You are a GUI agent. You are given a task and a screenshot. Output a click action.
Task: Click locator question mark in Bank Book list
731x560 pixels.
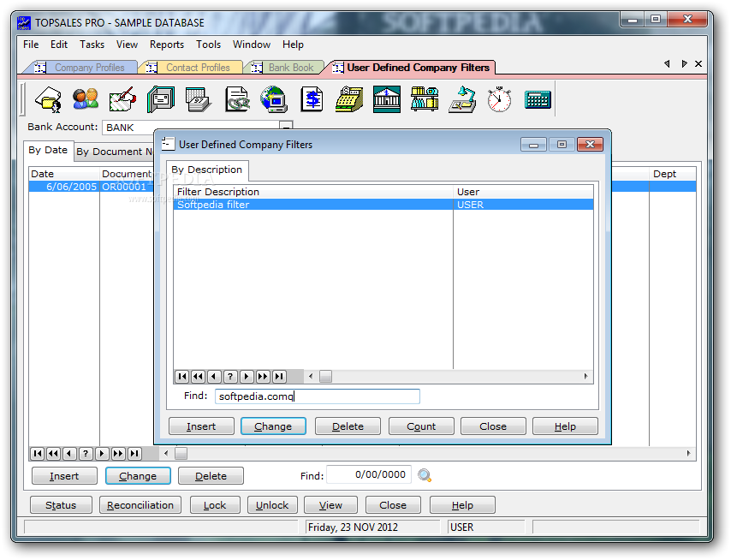pos(86,453)
